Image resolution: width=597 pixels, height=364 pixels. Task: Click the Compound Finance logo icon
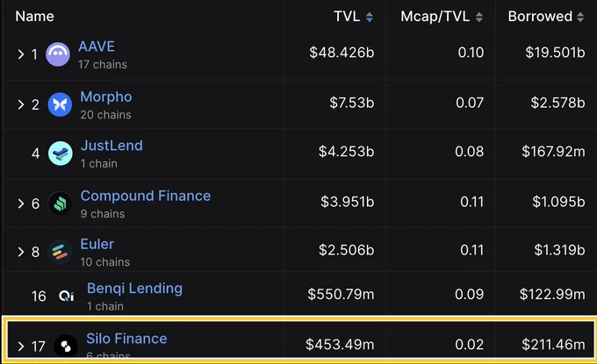click(60, 203)
